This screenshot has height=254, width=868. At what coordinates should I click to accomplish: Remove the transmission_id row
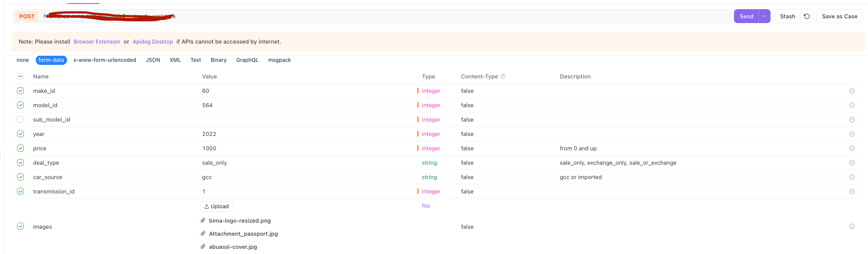(852, 192)
